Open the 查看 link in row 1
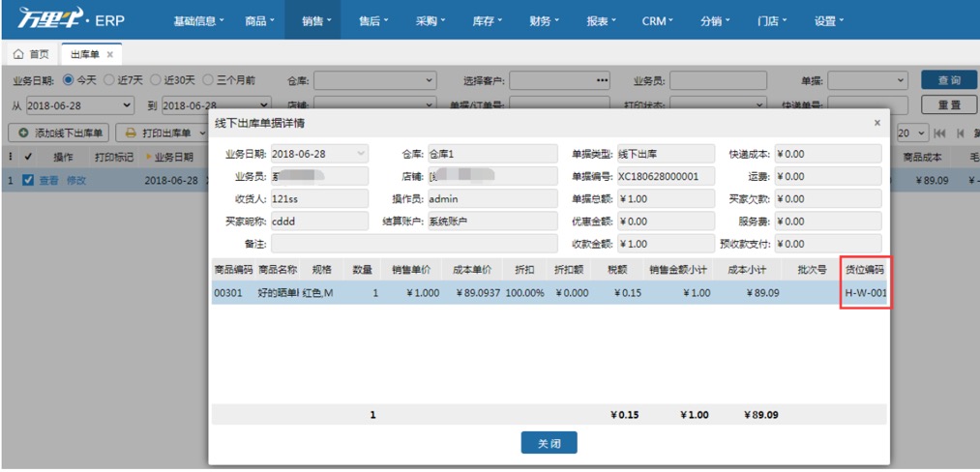980x472 pixels. [x=48, y=181]
